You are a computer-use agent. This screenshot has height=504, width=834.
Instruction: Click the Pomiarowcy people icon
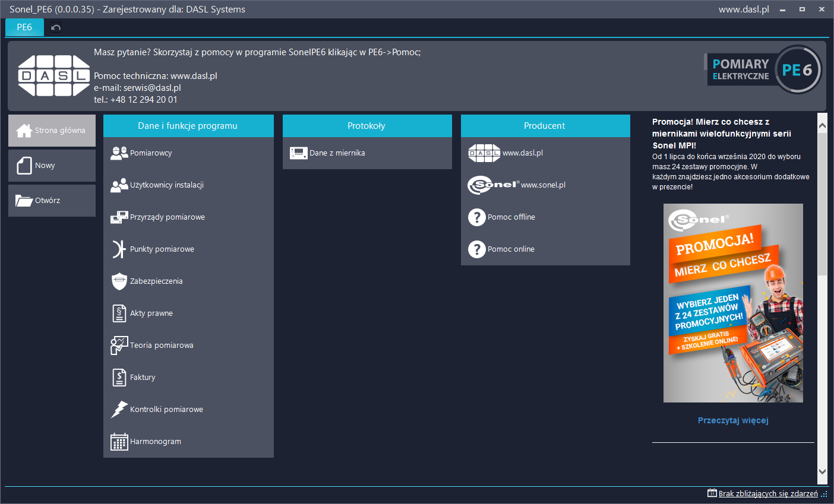[119, 153]
